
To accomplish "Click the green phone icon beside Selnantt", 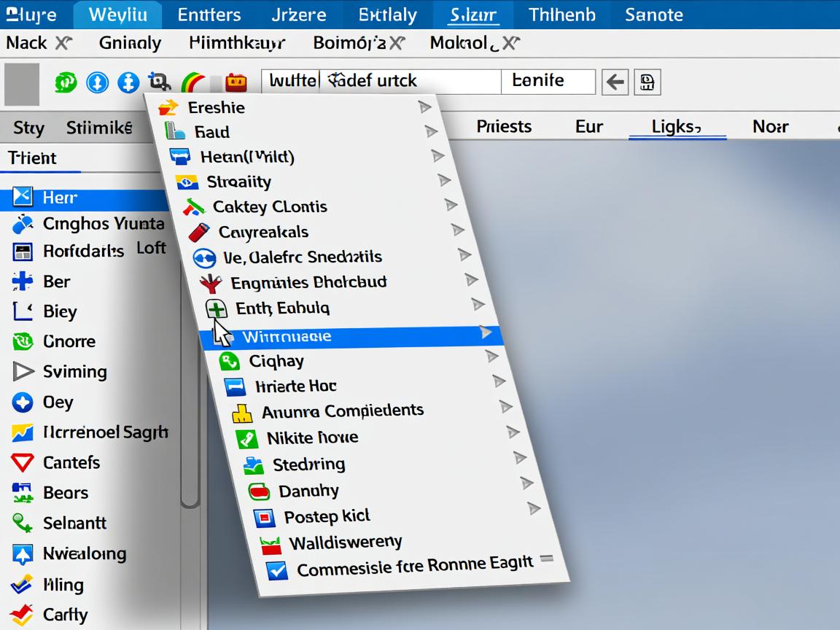I will 23,523.
